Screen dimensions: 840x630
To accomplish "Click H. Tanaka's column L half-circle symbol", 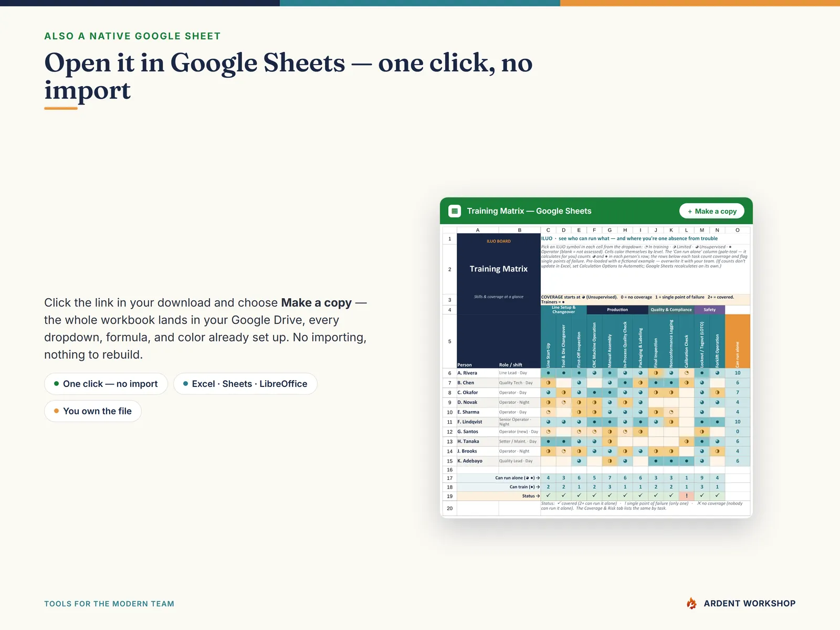I will click(686, 442).
